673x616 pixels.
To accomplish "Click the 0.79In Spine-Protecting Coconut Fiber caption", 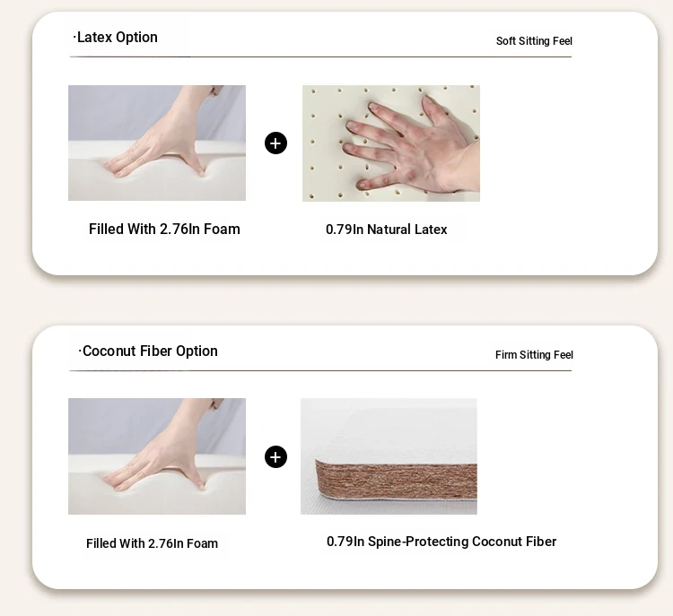I will (441, 542).
